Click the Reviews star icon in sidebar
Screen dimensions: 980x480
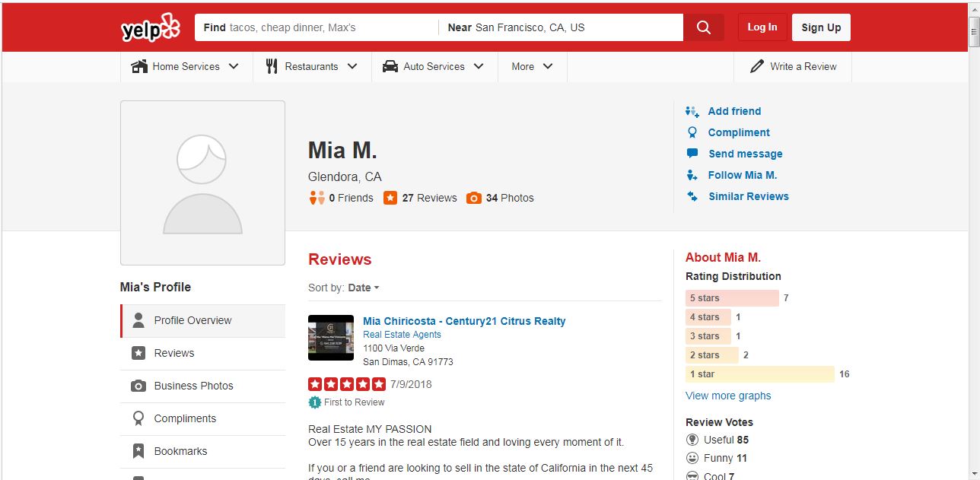(138, 353)
